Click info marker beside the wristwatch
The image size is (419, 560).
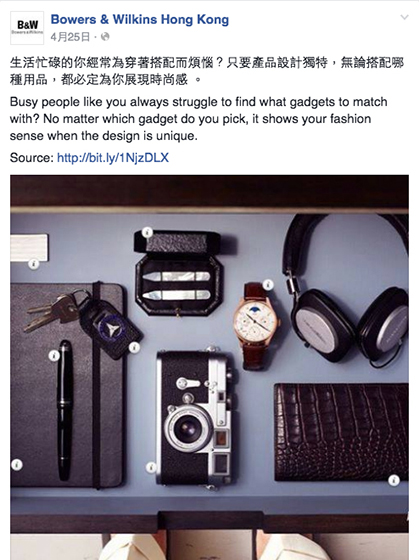click(268, 285)
